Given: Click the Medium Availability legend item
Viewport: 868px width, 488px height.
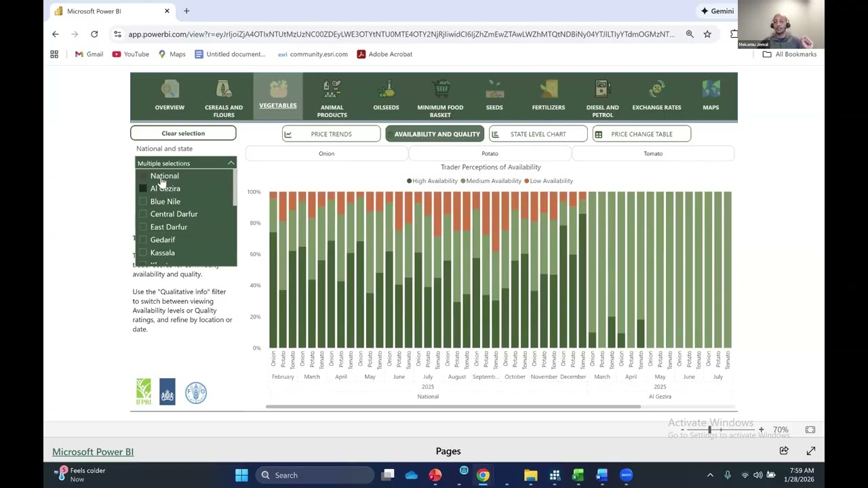Looking at the screenshot, I should [490, 181].
